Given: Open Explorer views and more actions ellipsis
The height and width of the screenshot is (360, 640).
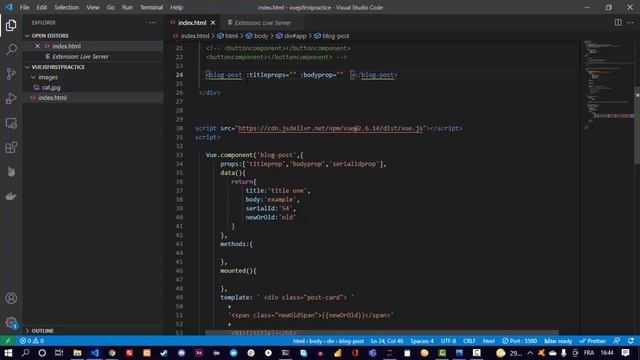Looking at the screenshot, I should point(152,22).
